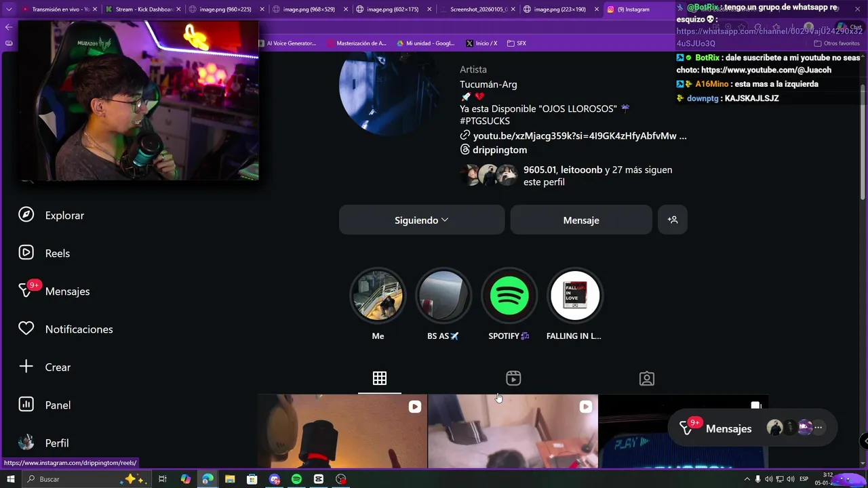This screenshot has width=868, height=488.
Task: Open 'AI Voice Generator...' bookmark
Action: 287,43
